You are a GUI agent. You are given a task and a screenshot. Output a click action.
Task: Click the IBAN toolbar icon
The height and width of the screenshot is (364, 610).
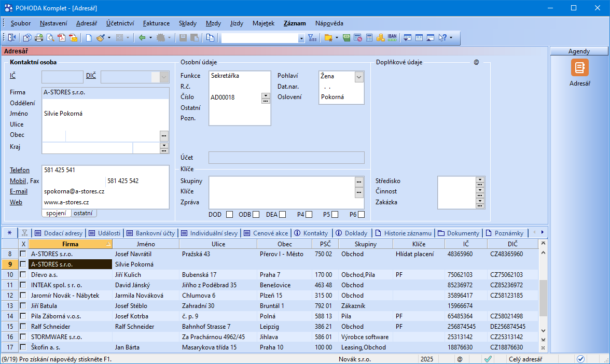click(392, 38)
